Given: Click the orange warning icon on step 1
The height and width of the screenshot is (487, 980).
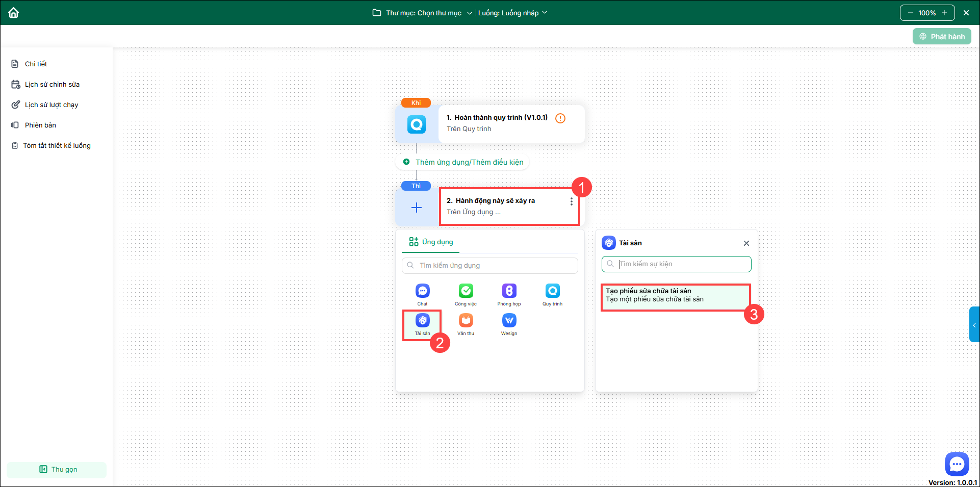Looking at the screenshot, I should (x=560, y=118).
